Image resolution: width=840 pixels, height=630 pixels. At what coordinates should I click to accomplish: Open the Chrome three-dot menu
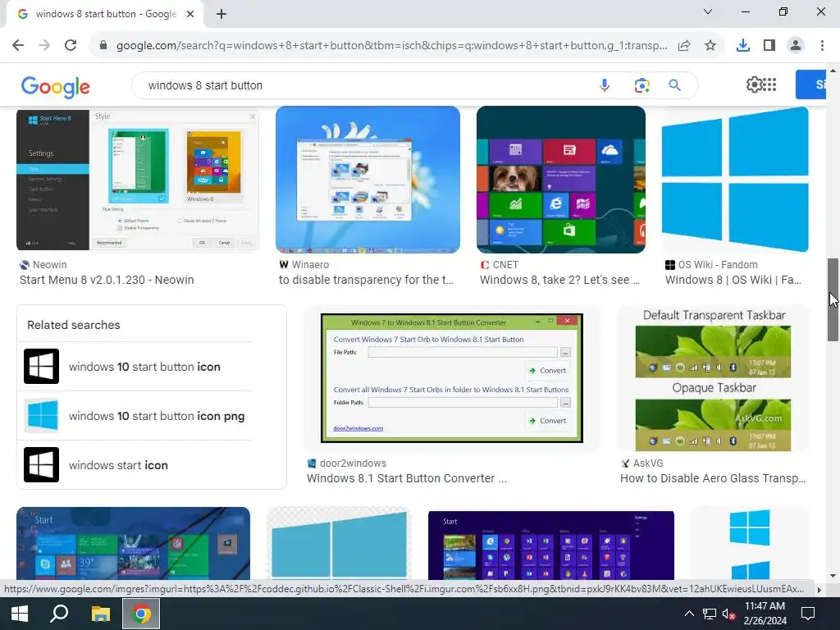pos(822,46)
